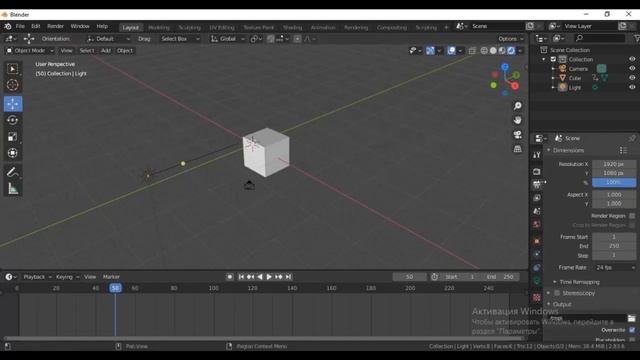Open the Select Box drag dropdown
Viewport: 640px width, 360px height.
[180, 39]
